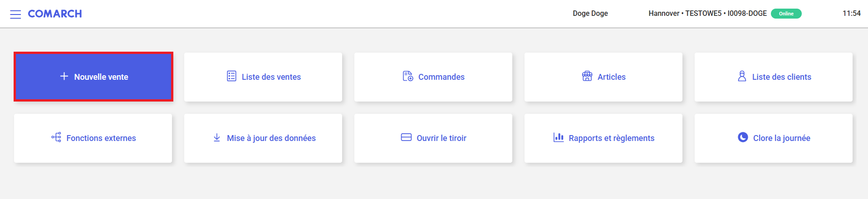Click the Fonctions externes branch icon
Viewport: 868px width, 199px height.
(x=56, y=137)
